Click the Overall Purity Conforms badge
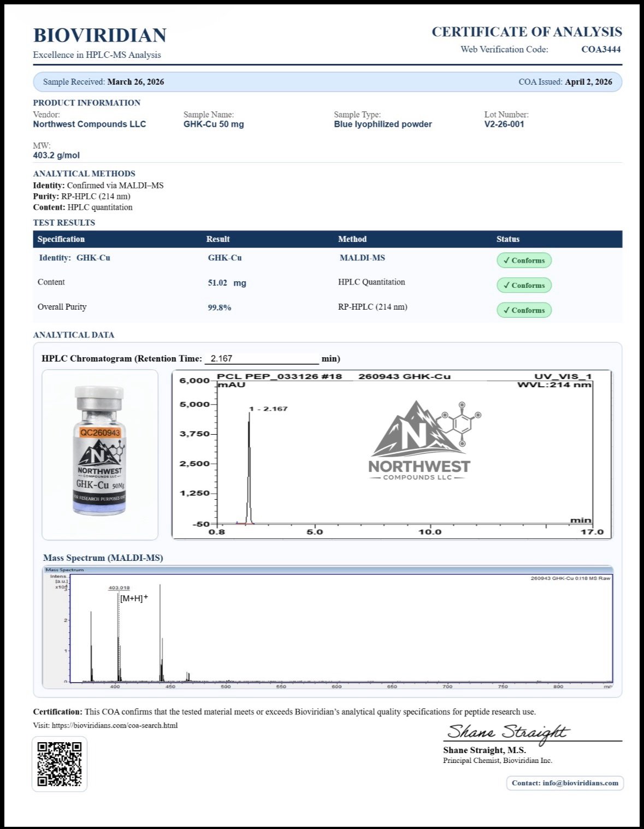 point(524,310)
